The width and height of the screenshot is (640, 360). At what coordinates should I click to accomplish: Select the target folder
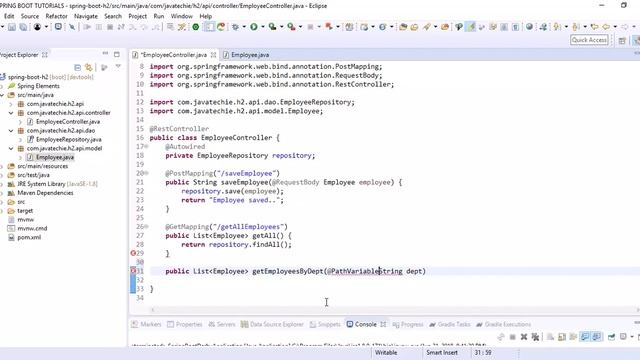(x=25, y=211)
